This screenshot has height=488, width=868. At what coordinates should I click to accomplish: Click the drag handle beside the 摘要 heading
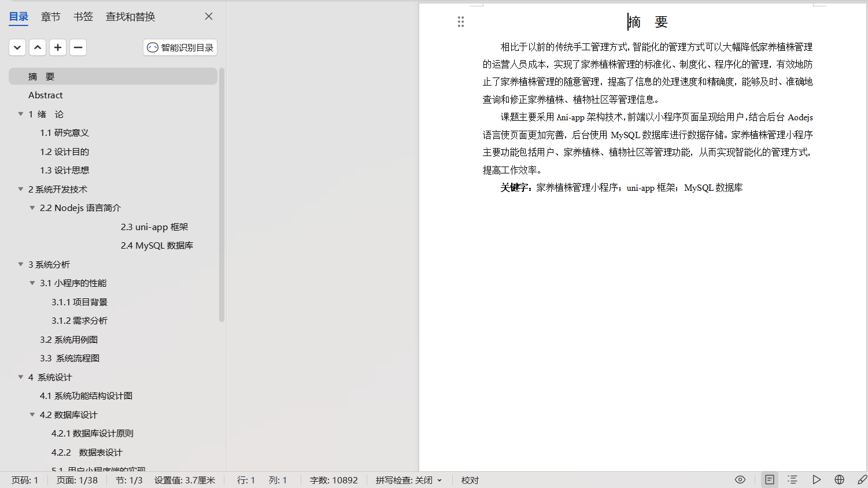point(461,22)
